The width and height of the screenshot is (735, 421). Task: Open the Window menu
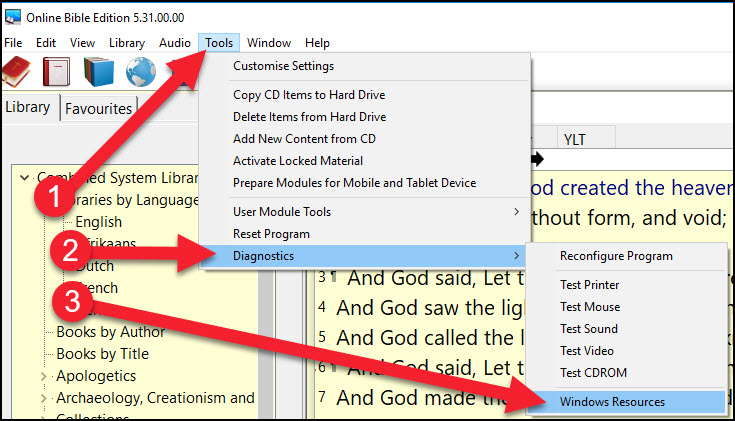269,43
